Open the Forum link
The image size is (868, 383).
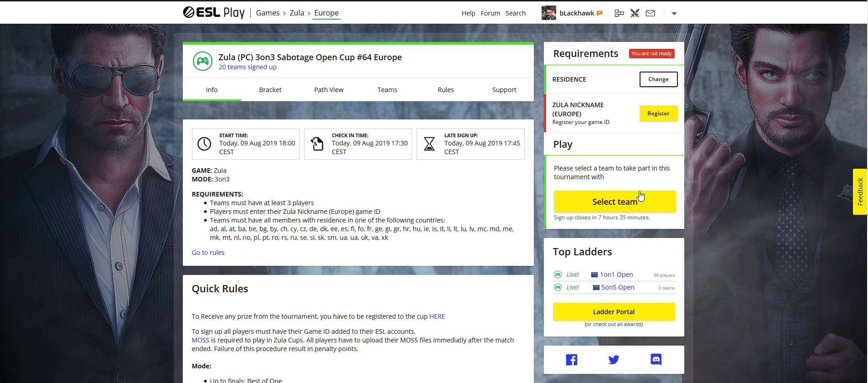[491, 13]
